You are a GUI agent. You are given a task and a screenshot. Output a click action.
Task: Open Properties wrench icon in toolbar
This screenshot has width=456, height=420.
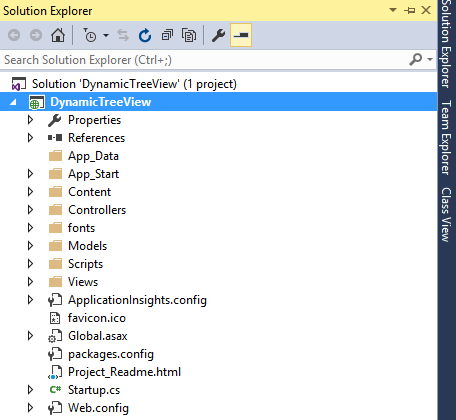[x=219, y=35]
